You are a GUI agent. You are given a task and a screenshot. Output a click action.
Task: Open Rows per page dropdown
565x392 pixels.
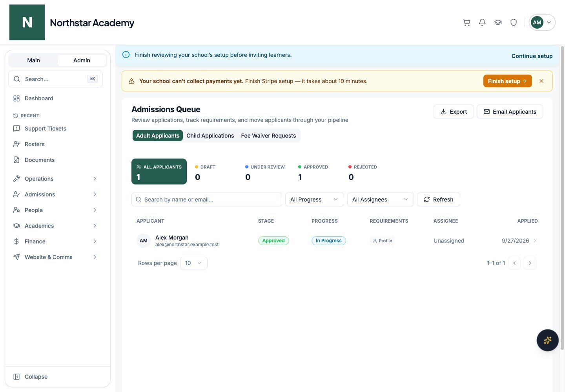pyautogui.click(x=194, y=263)
